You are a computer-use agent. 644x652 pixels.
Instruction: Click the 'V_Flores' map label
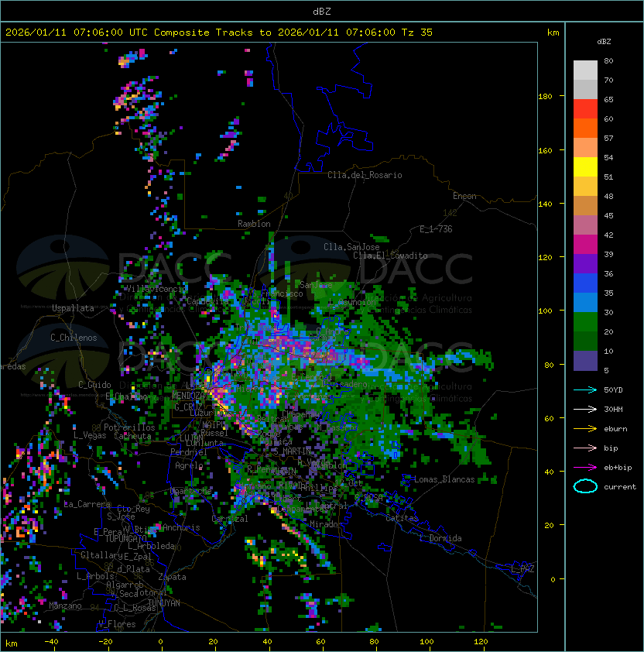117,624
